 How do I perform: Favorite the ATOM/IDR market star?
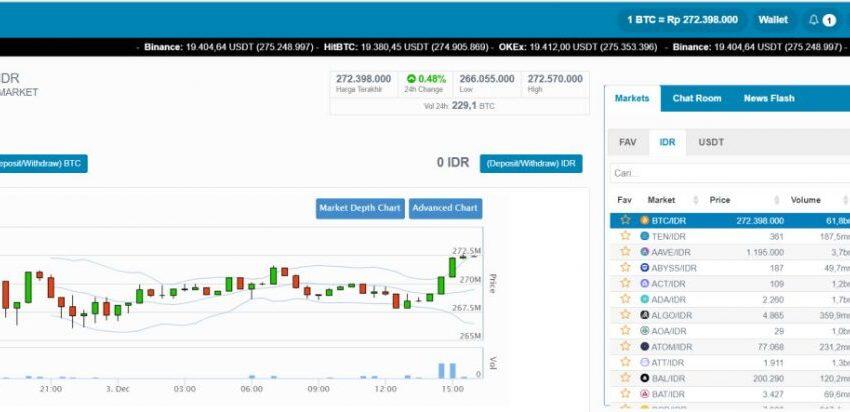[x=625, y=345]
